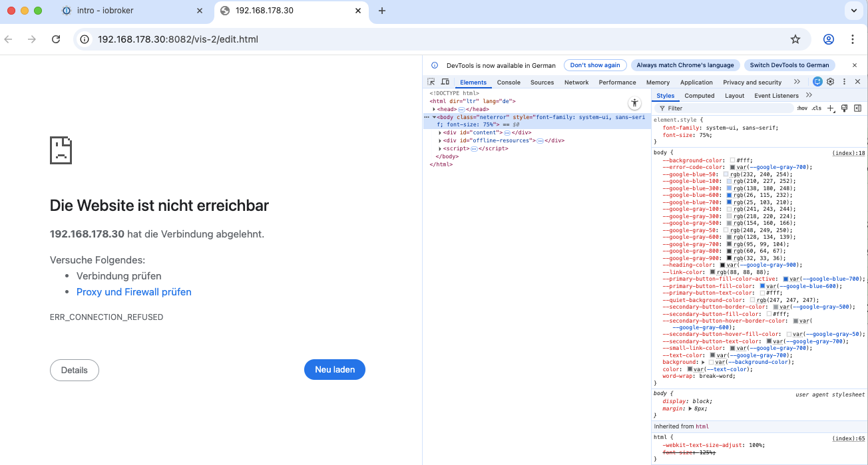Close the 'intro - iobroker' tab
Screen dimensions: 868x465
(200, 11)
